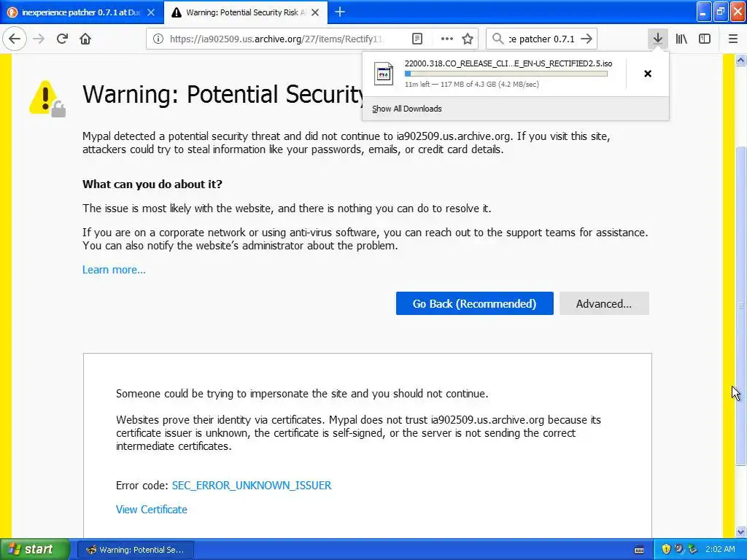Open the SEC_ERROR_UNKNOWN_ISSUER link
The width and height of the screenshot is (747, 560).
pos(251,486)
